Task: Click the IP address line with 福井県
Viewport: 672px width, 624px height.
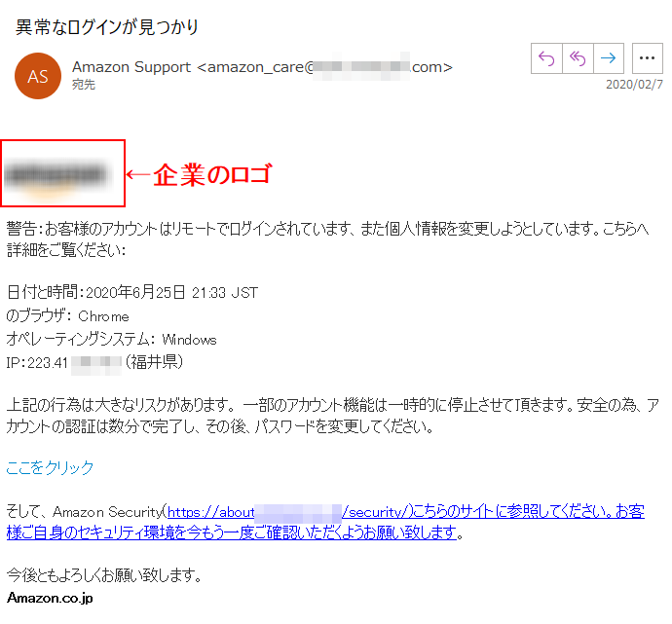Action: pyautogui.click(x=94, y=363)
